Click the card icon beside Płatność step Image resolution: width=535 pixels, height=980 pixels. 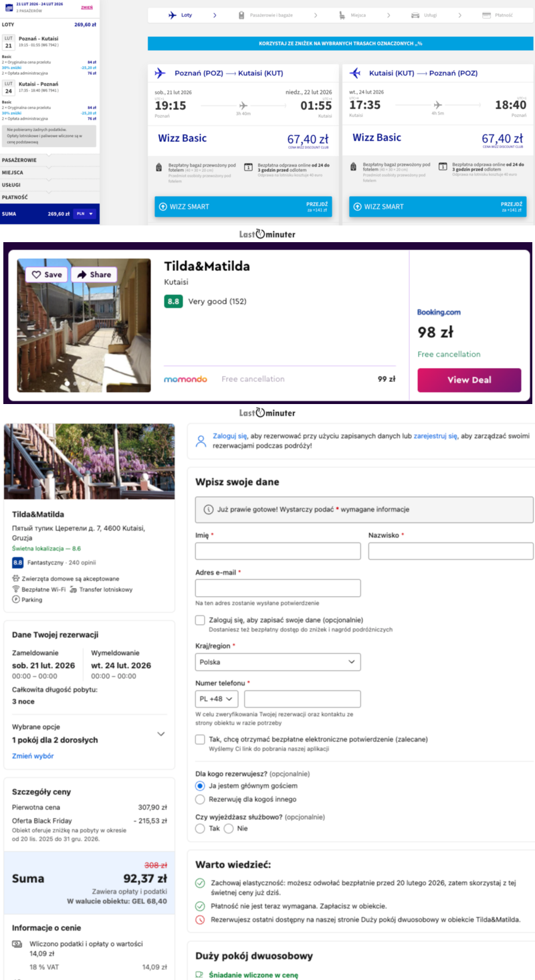point(486,15)
